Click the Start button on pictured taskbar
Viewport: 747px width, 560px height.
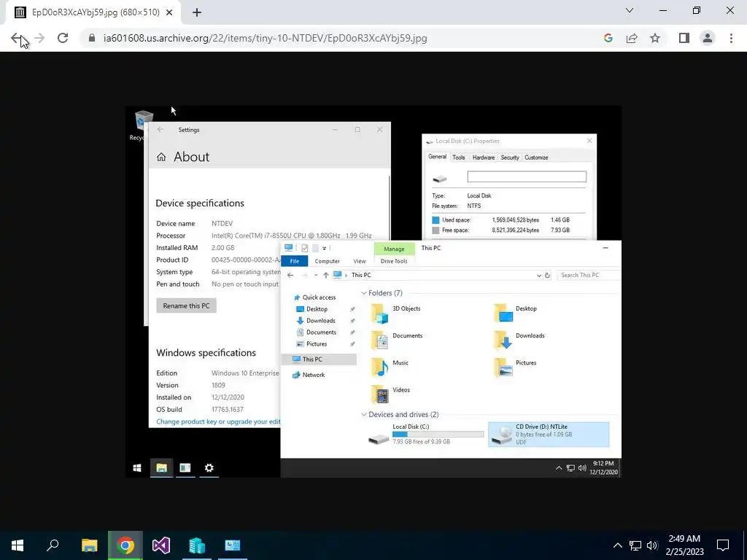click(137, 468)
